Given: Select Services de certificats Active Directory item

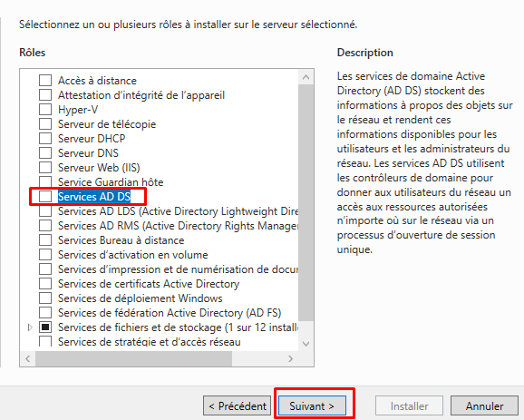Looking at the screenshot, I should [x=149, y=284].
